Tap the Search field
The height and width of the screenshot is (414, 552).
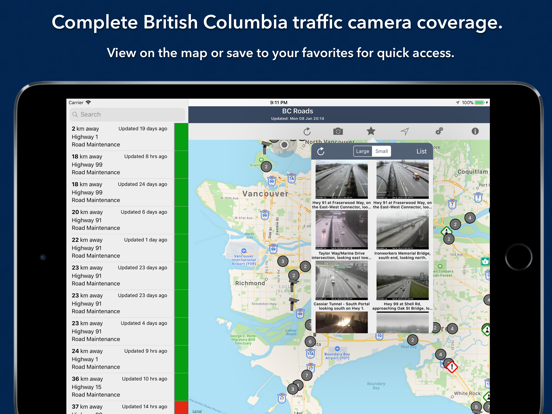pyautogui.click(x=127, y=114)
